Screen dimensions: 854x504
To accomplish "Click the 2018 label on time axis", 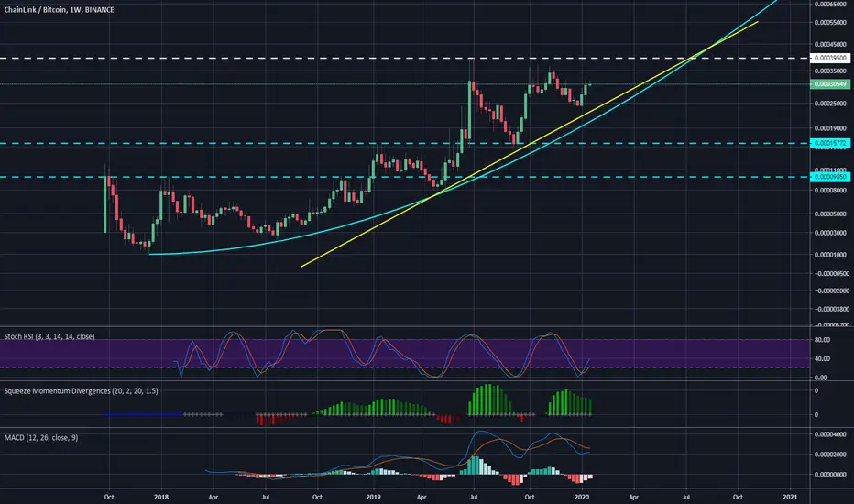I will pyautogui.click(x=161, y=497).
